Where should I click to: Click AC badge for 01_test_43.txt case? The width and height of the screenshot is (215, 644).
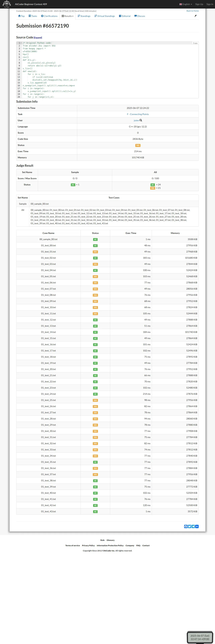click(x=95, y=511)
